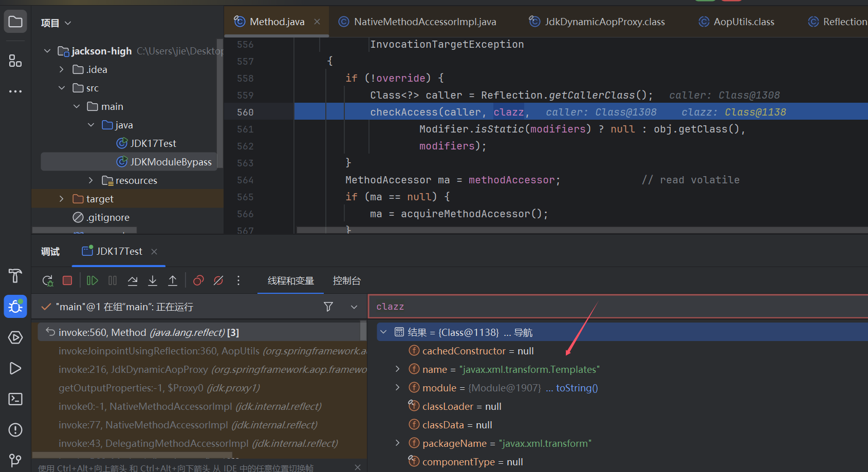Select frame invoke:43, DelegatingMethodAccessorImpl

pyautogui.click(x=199, y=443)
